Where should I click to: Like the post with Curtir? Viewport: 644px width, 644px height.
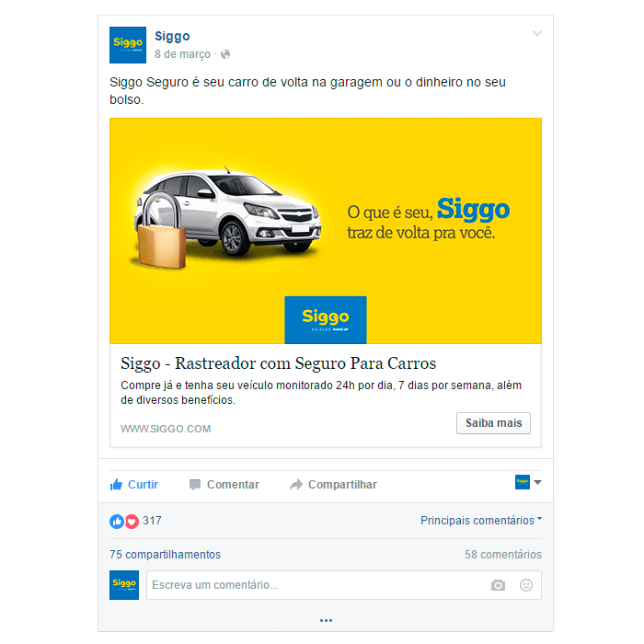(x=134, y=485)
